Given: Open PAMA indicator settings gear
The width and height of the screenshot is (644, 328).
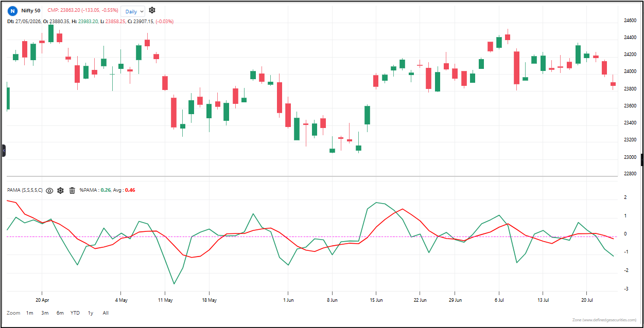Looking at the screenshot, I should tap(61, 190).
